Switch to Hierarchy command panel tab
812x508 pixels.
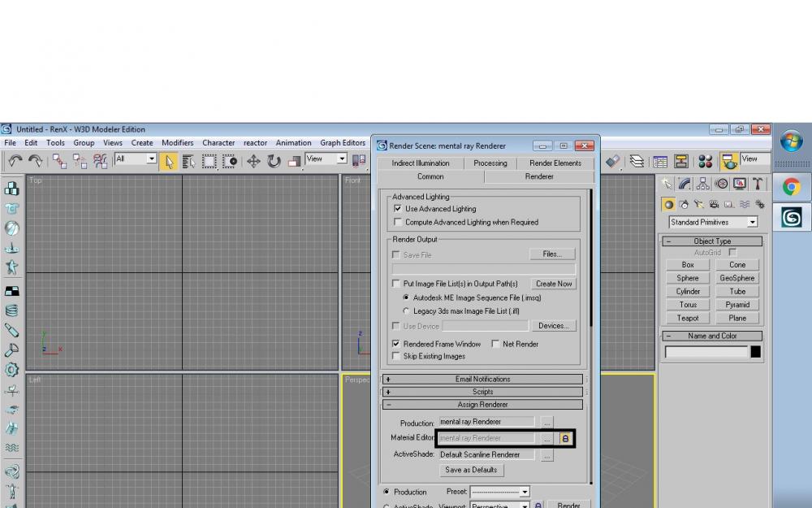click(702, 184)
